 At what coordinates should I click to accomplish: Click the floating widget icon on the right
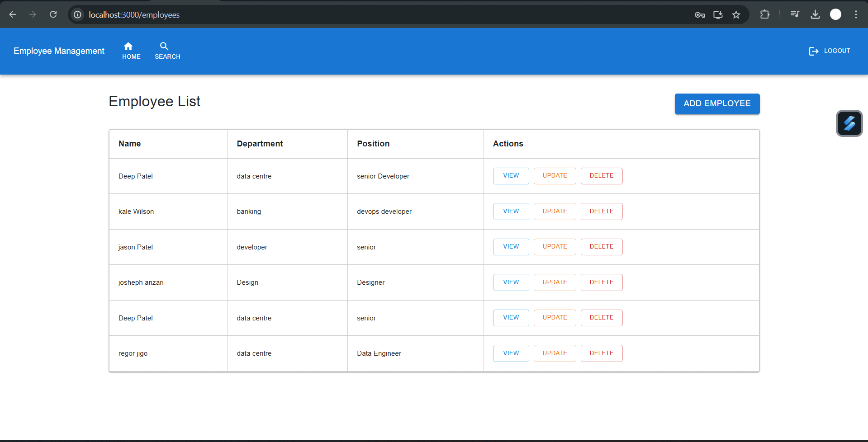click(849, 123)
